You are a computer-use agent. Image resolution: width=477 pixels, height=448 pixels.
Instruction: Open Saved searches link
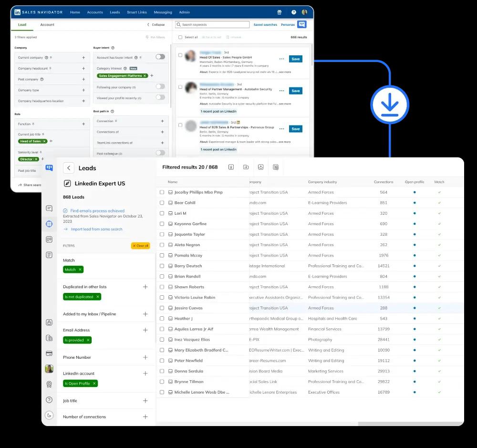click(265, 25)
